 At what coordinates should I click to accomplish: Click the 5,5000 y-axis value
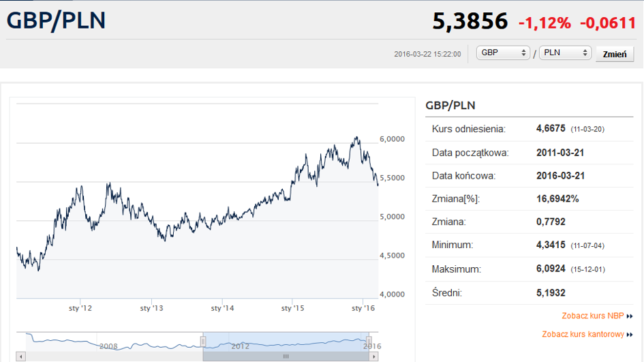click(392, 178)
